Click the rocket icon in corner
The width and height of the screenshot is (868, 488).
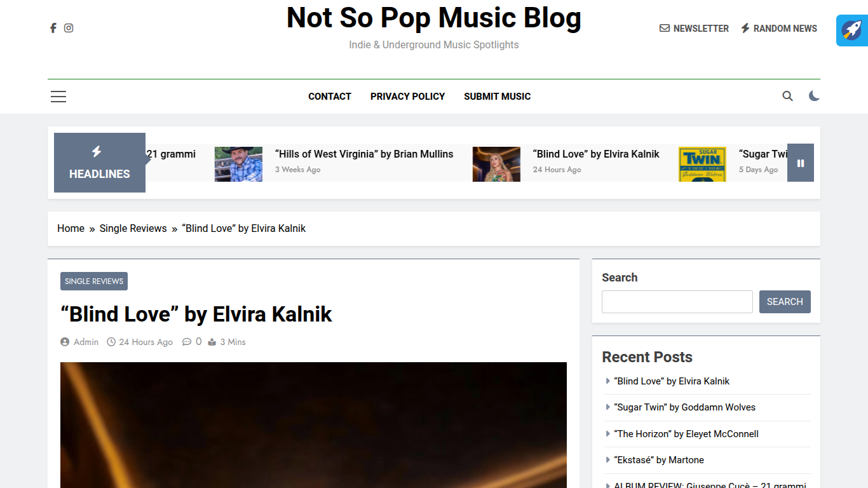coord(851,30)
